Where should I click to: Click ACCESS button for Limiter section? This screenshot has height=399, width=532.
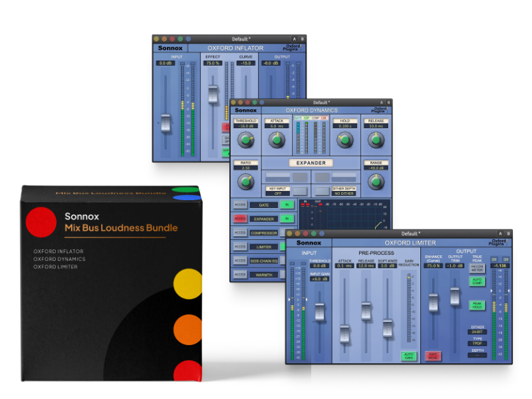click(240, 247)
